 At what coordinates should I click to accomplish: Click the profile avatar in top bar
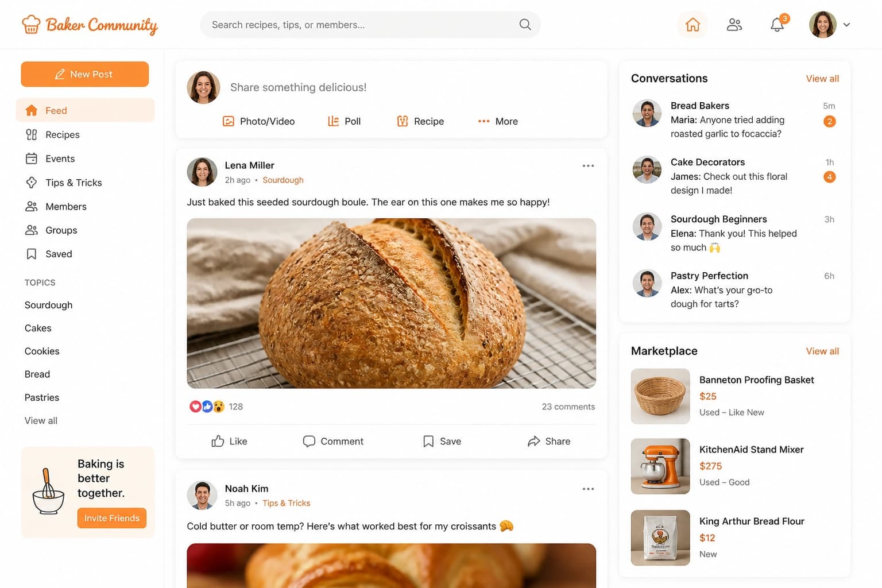click(x=823, y=25)
